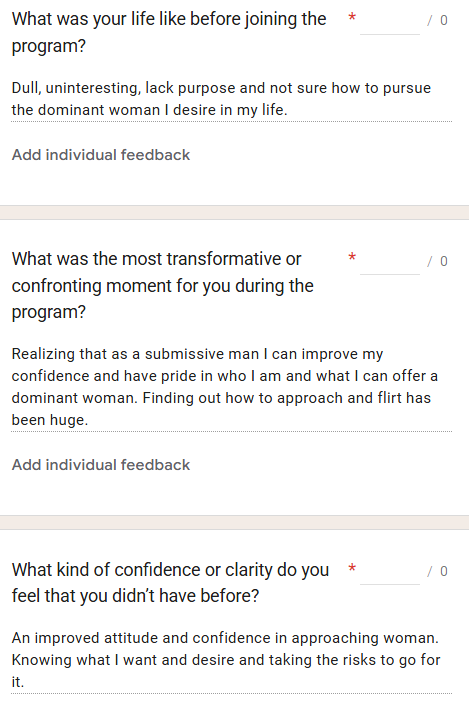The height and width of the screenshot is (705, 469).
Task: Click the 'An improved attitude and confidence' response
Action: (x=226, y=660)
